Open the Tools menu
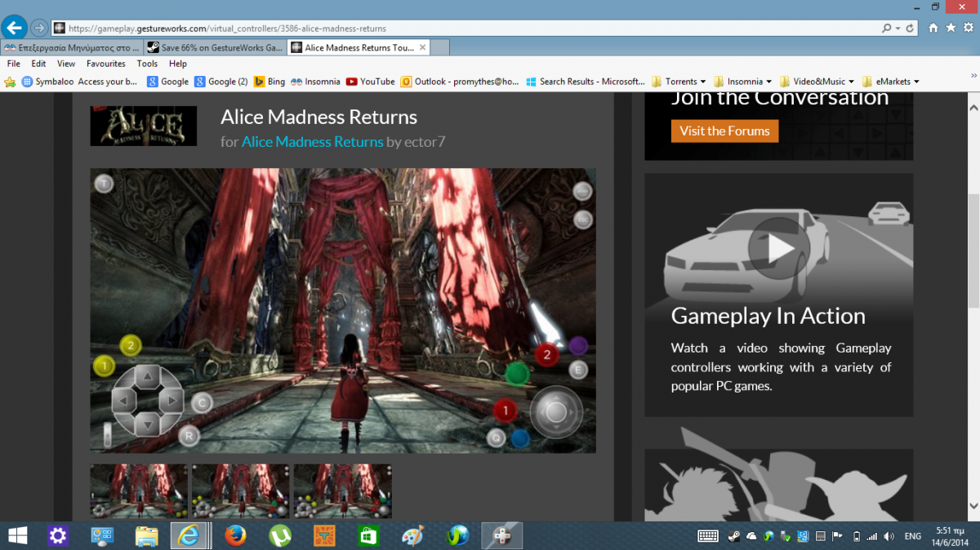 pos(147,64)
